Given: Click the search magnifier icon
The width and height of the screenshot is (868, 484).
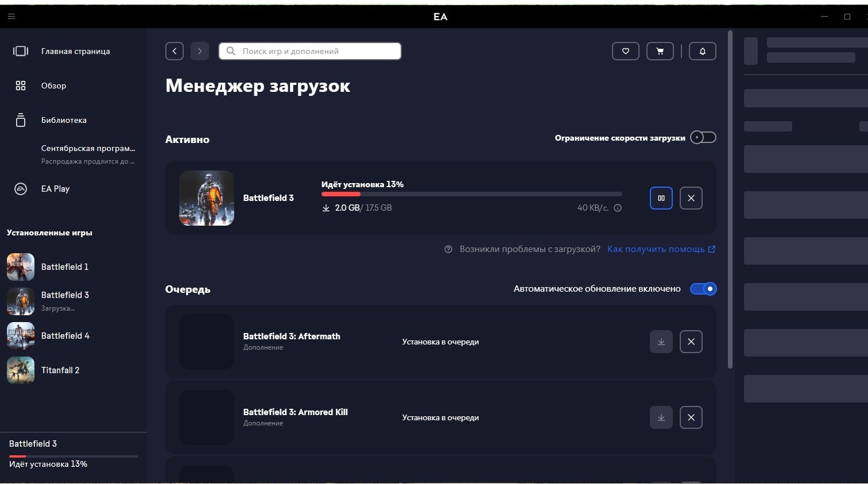Looking at the screenshot, I should tap(231, 51).
